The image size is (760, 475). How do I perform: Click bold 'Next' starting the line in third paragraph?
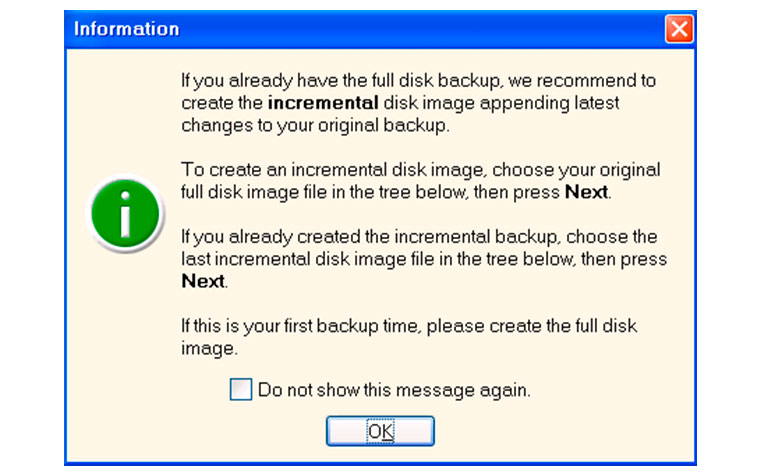click(203, 281)
